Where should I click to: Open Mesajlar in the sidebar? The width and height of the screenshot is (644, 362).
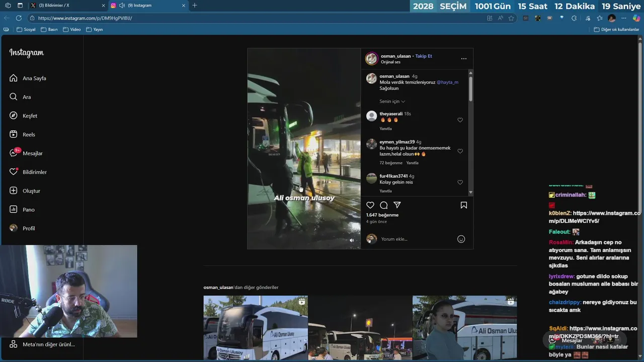(x=26, y=153)
